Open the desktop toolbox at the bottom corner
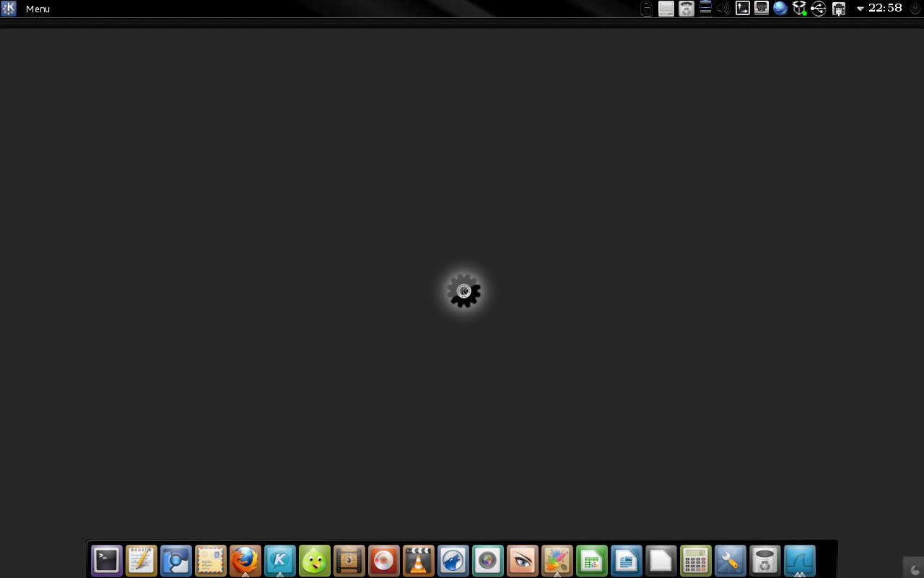Screen dimensions: 924x578 click(x=915, y=569)
